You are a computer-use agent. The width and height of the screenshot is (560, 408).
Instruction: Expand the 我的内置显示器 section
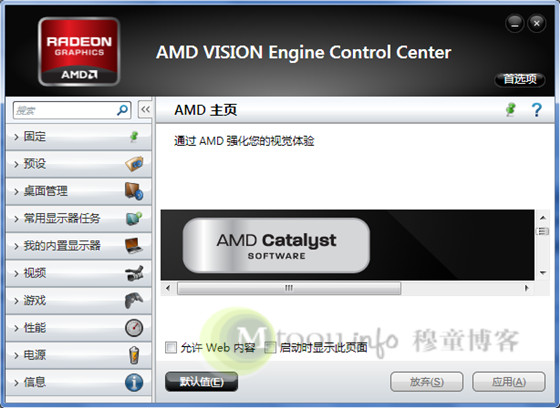pyautogui.click(x=79, y=246)
